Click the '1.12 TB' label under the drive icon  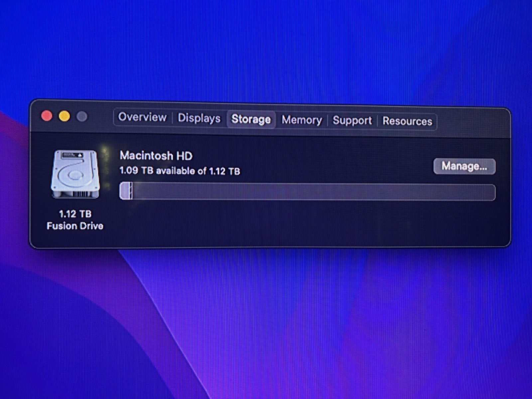[75, 214]
